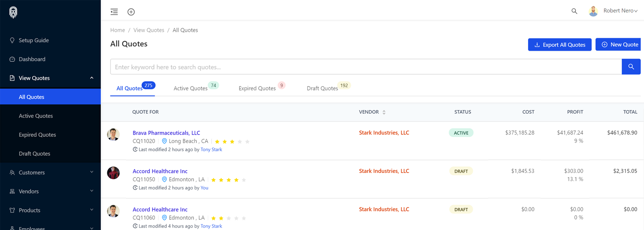
Task: Switch to the Draft Quotes tab
Action: 322,88
